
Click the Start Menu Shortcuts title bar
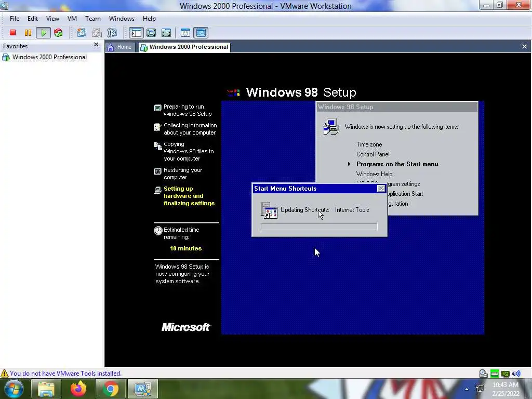314,189
